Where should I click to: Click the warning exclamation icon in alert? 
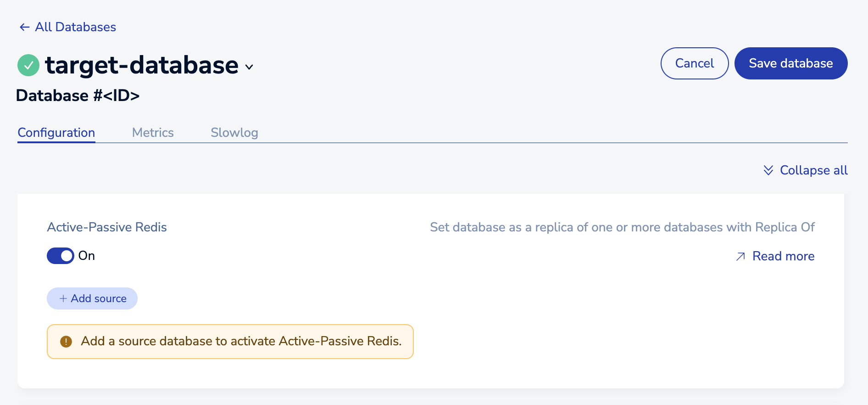click(x=66, y=342)
